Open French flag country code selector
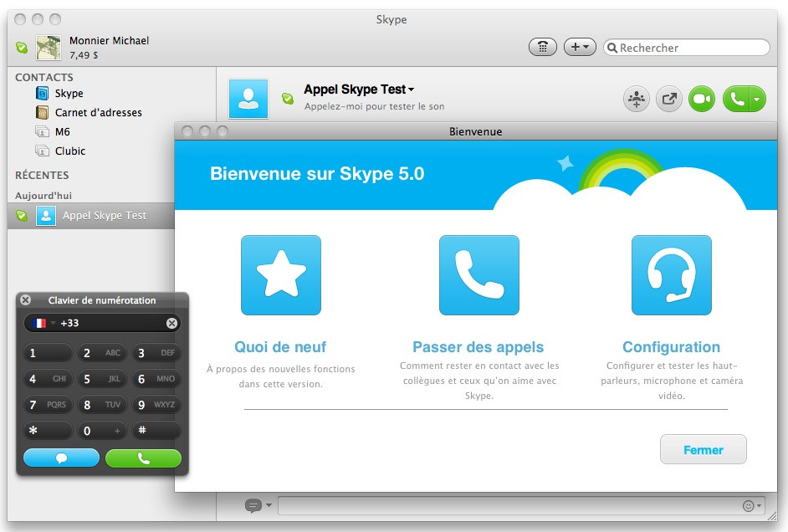Image resolution: width=788 pixels, height=532 pixels. pyautogui.click(x=43, y=323)
